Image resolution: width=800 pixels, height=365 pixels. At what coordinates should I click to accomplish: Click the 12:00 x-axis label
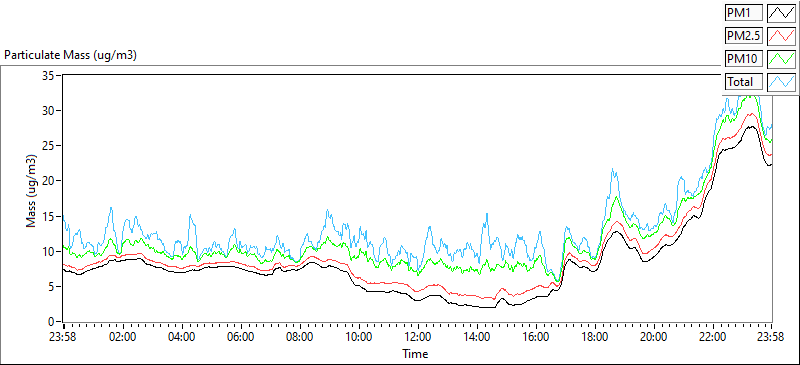[418, 337]
